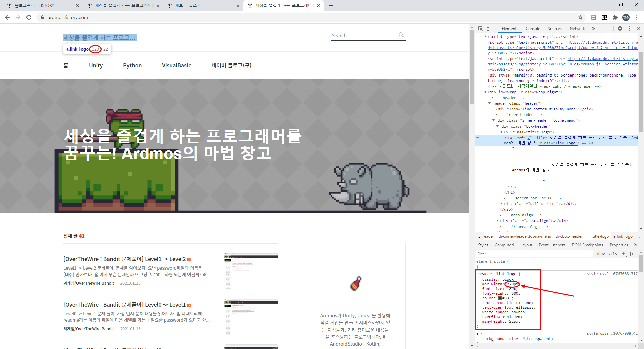Click the orange extension icon in the toolbar
The width and height of the screenshot is (644, 349).
point(594,17)
